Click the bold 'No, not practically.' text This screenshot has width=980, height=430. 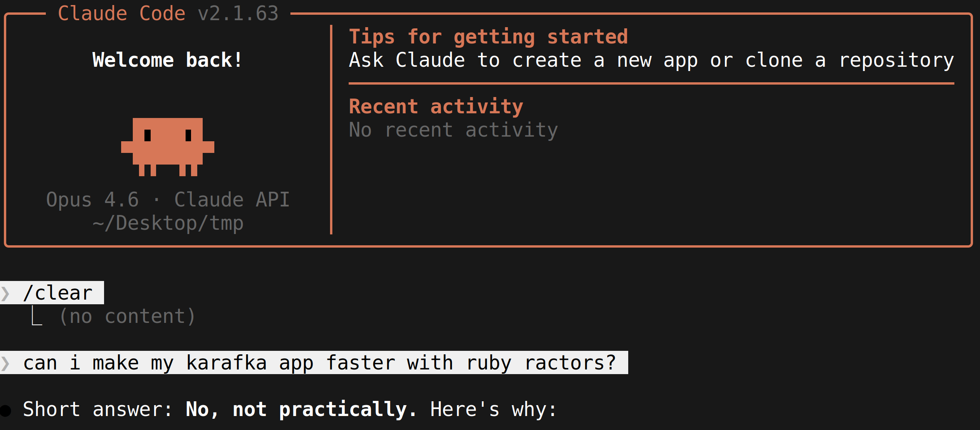tap(301, 409)
